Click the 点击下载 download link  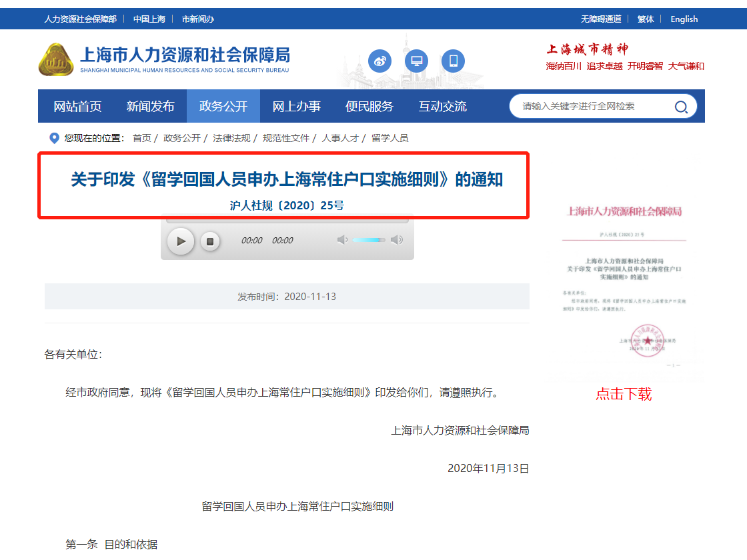tap(624, 394)
